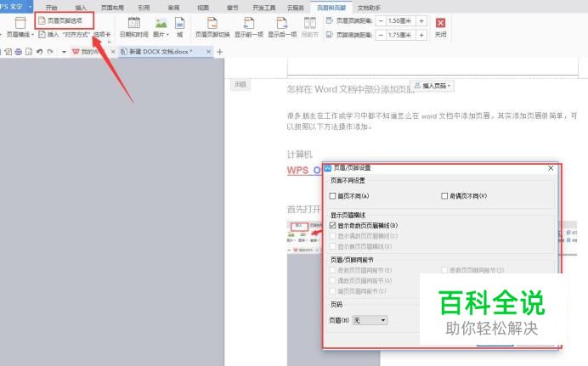
Task: Decrease the header top margin with minus
Action: point(381,21)
